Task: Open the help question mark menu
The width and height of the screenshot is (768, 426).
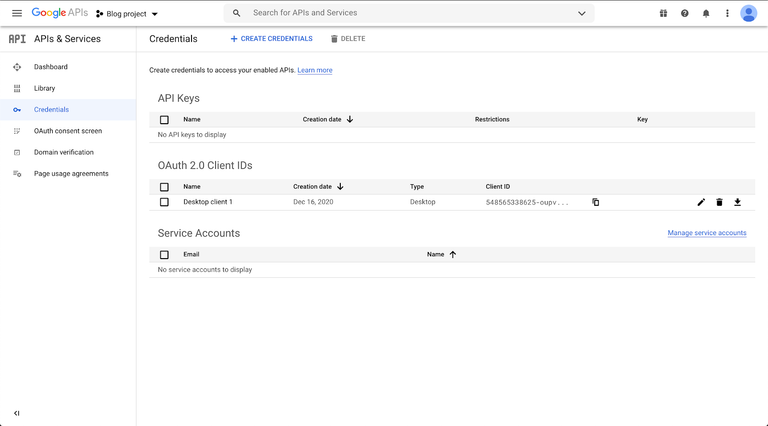Action: (x=685, y=13)
